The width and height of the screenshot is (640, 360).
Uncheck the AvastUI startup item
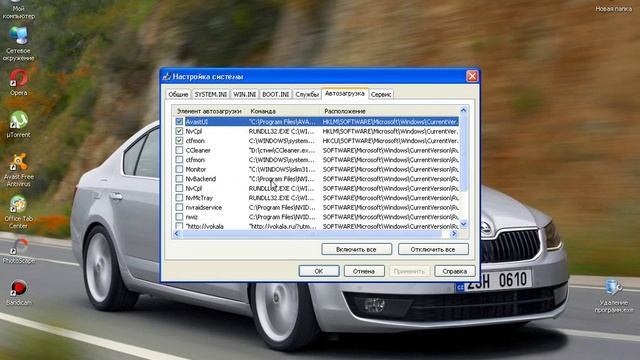[x=179, y=122]
